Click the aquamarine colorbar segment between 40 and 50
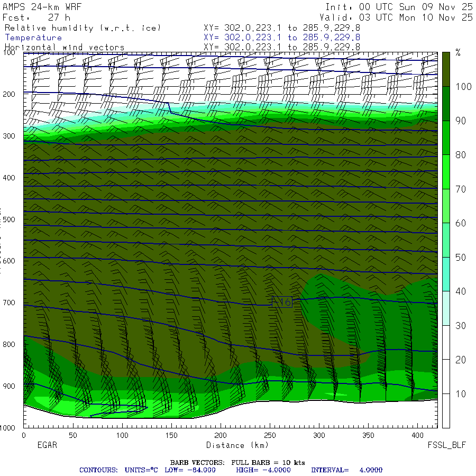 (446, 274)
